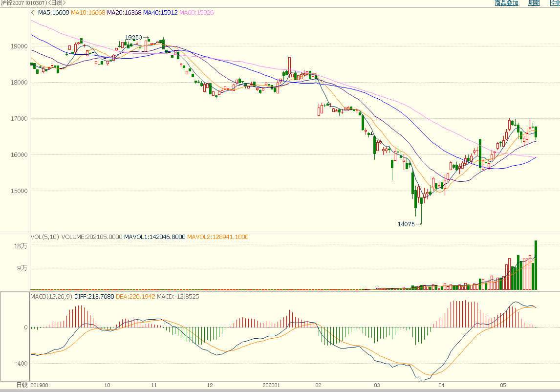Click the back arrow icon in top-right corner
Viewport: 560px width, 392px height.
(x=556, y=3)
